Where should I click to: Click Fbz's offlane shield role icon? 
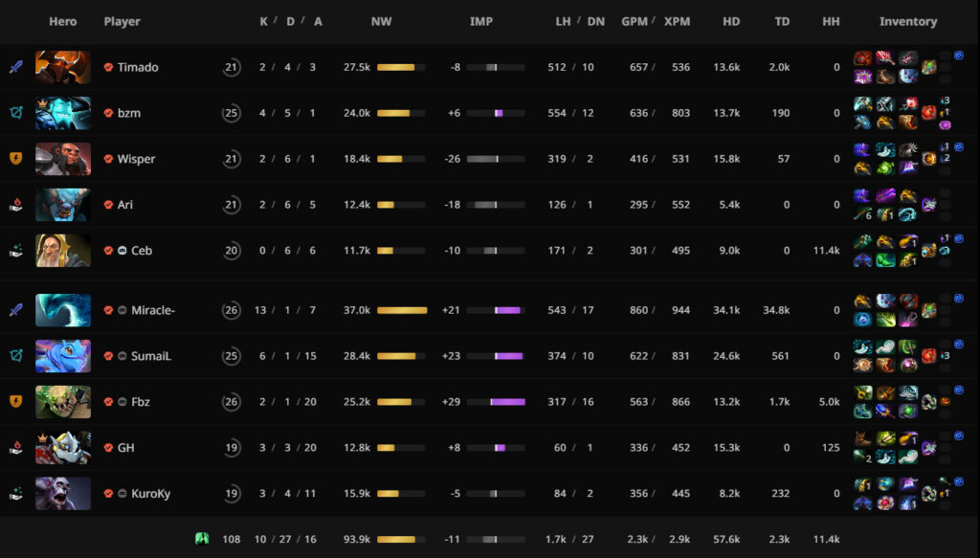tap(15, 402)
